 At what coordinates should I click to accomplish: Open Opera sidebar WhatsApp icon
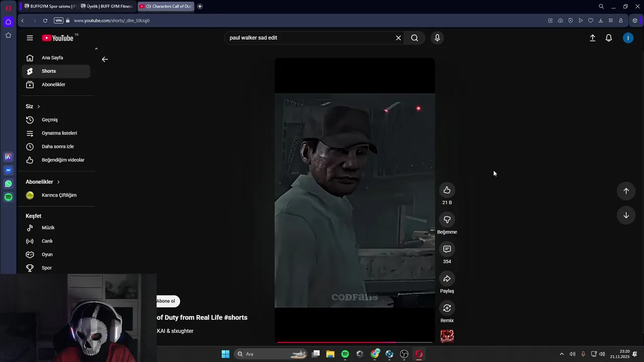click(x=9, y=184)
